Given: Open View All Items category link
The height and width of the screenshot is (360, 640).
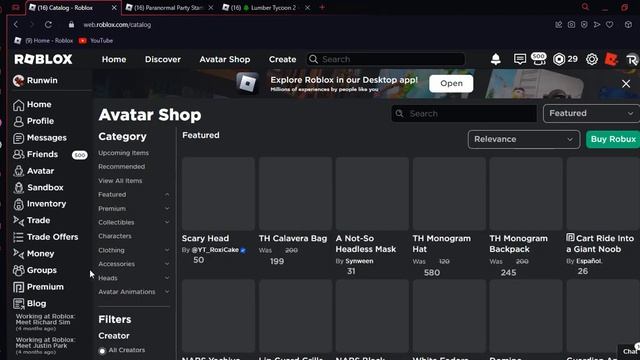Looking at the screenshot, I should [120, 181].
